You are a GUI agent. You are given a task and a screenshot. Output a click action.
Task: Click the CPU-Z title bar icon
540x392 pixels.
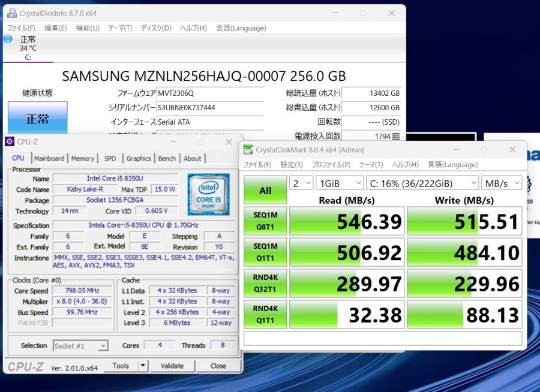pos(10,142)
